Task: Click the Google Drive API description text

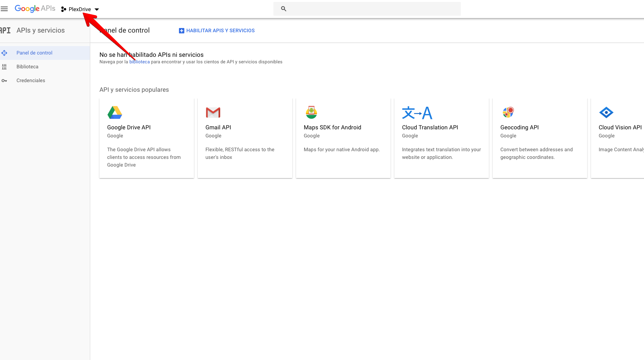Action: point(144,157)
